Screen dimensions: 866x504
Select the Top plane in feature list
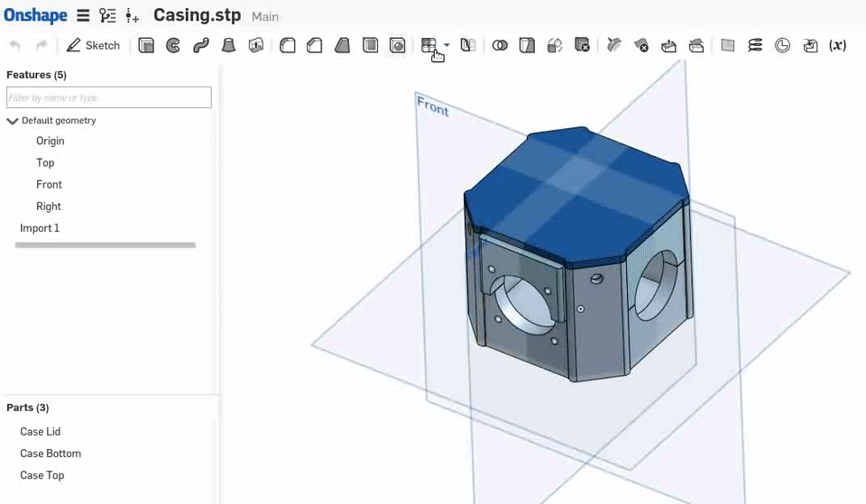45,163
